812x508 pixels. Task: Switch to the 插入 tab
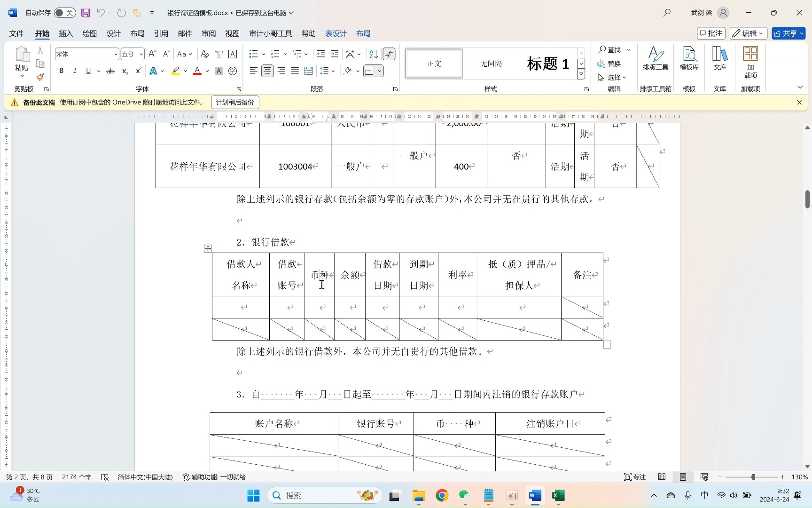pyautogui.click(x=66, y=33)
